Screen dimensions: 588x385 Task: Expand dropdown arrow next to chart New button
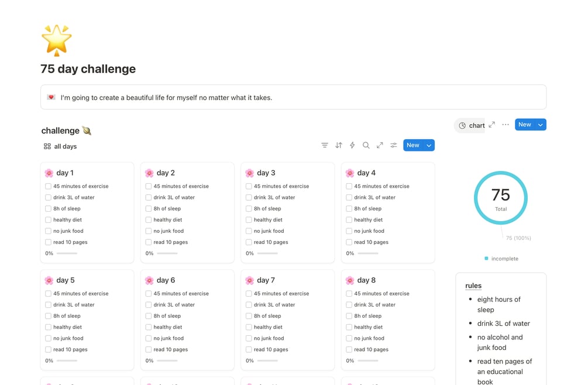point(541,125)
